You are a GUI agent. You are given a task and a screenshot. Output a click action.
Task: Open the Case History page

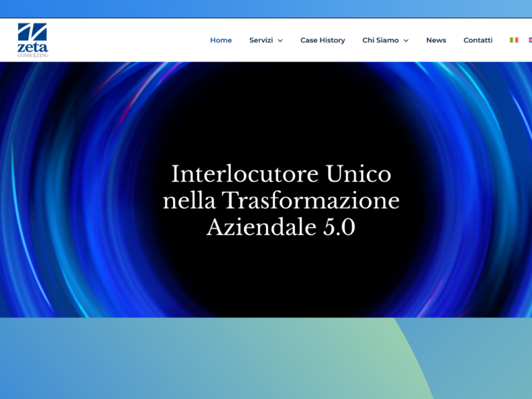click(x=323, y=40)
